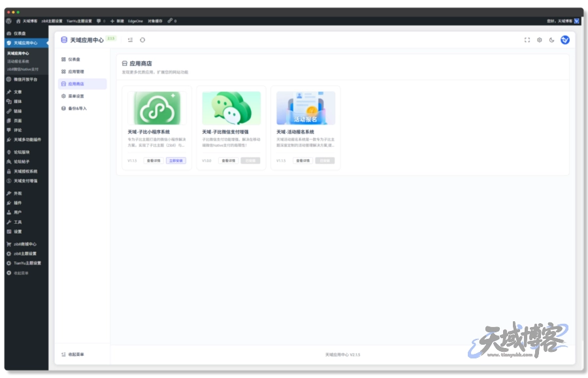Click the link icon counter in admin bar
This screenshot has width=588, height=378.
pos(172,21)
